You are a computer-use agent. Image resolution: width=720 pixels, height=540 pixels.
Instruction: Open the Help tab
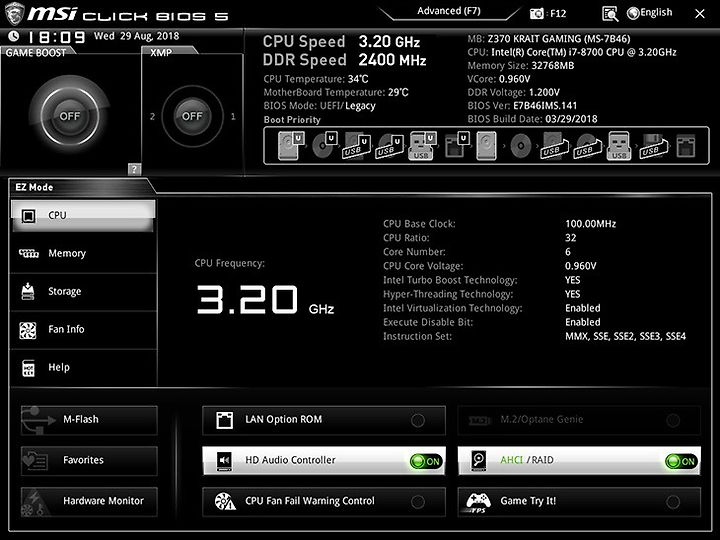[x=83, y=368]
